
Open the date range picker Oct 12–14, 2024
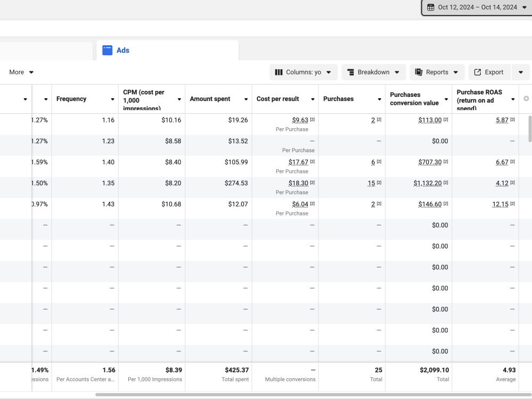(x=477, y=7)
